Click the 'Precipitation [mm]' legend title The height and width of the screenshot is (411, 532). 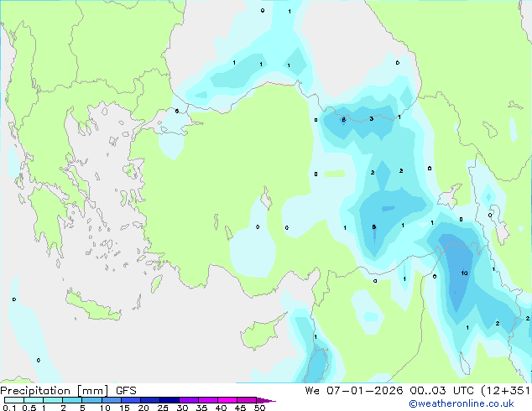click(55, 391)
